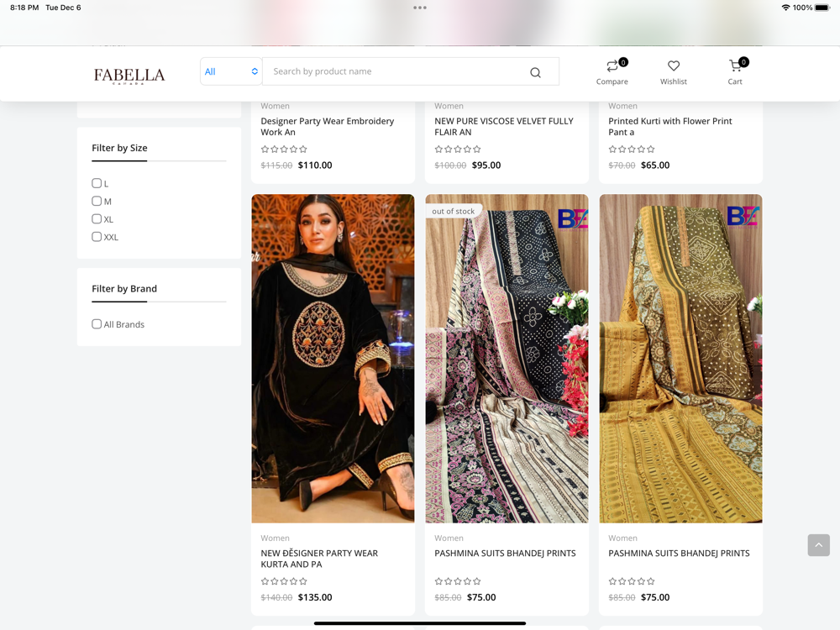Rate NEW DESIGNER PARTY WEAR KURTA stars
840x630 pixels.
click(284, 581)
